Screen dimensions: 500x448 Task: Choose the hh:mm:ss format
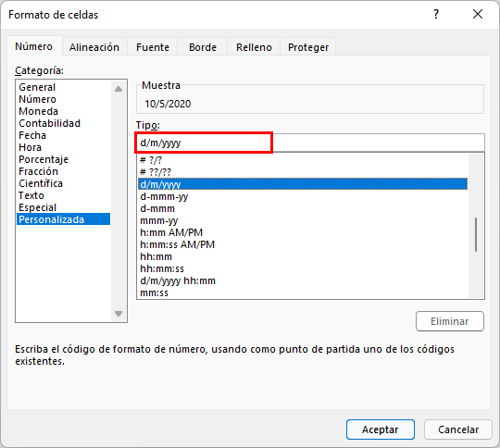coord(304,268)
